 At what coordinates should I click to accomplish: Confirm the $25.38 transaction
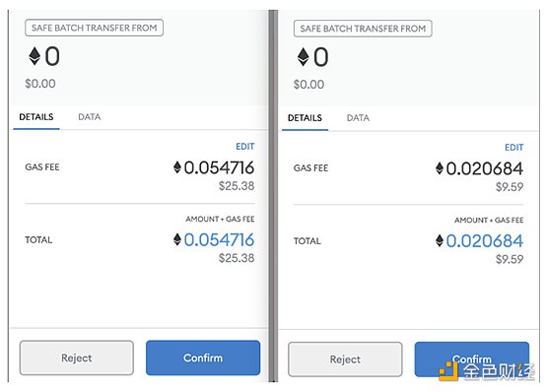click(x=203, y=358)
